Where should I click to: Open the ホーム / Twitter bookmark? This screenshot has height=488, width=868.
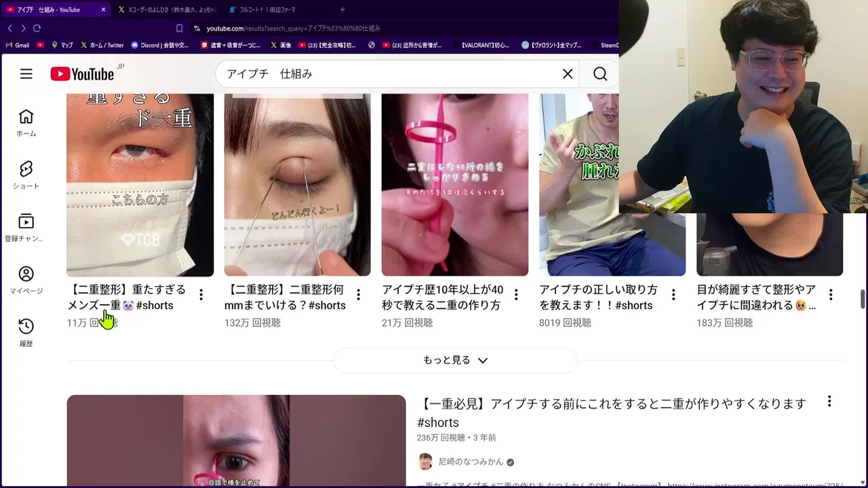click(102, 45)
